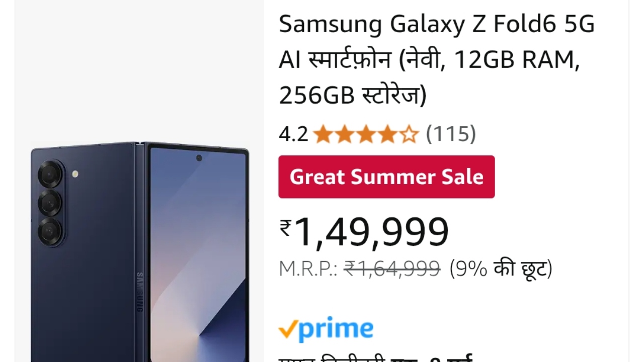
Task: Open the Samsung Galaxy Z Fold6 product title
Action: (437, 60)
